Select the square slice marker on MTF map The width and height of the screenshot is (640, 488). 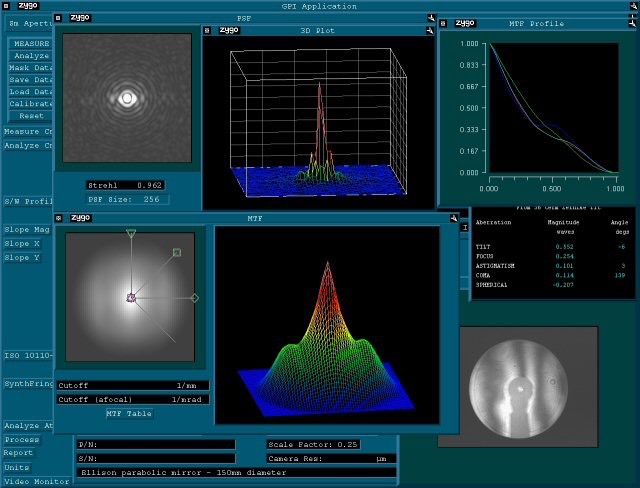(x=177, y=253)
